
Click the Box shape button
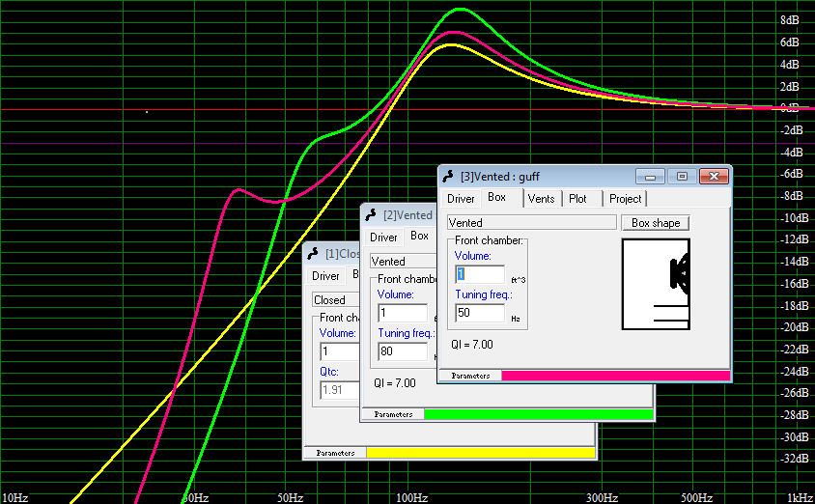pyautogui.click(x=656, y=223)
